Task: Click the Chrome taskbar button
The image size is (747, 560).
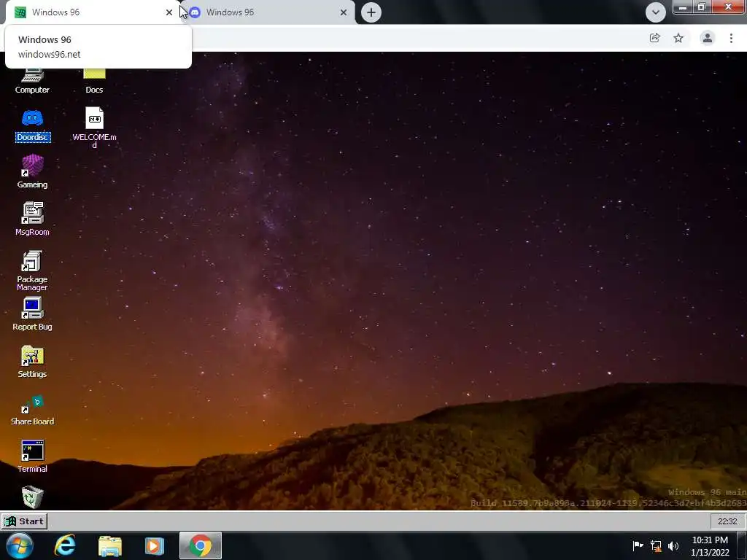Action: (201, 545)
